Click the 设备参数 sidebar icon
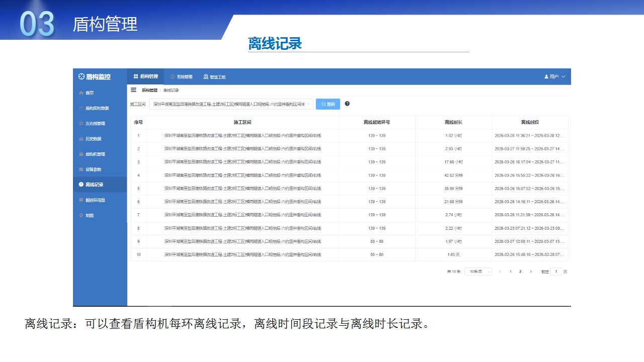This screenshot has width=644, height=362. coord(81,169)
